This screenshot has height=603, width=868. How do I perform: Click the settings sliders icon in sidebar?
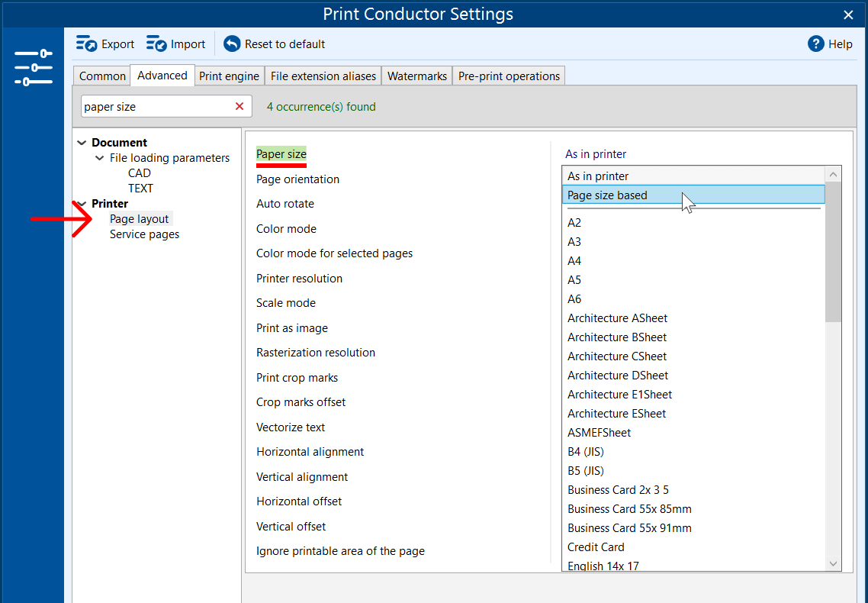coord(33,68)
